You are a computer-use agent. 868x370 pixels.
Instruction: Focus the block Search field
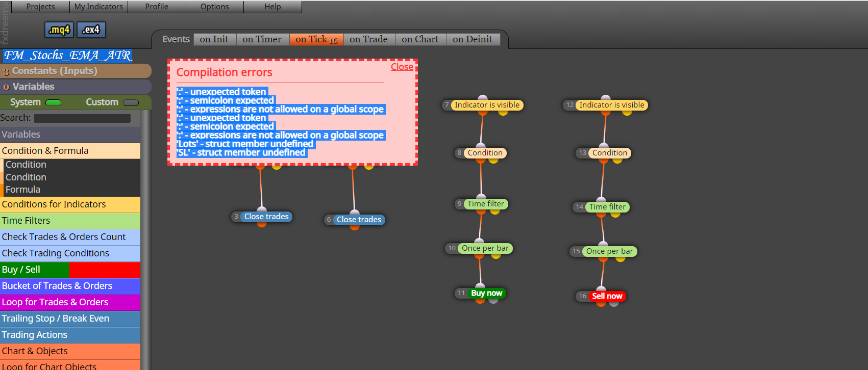(x=82, y=118)
